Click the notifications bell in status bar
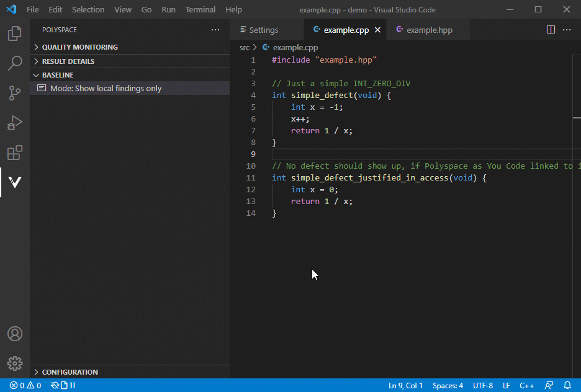581x392 pixels. (x=567, y=385)
